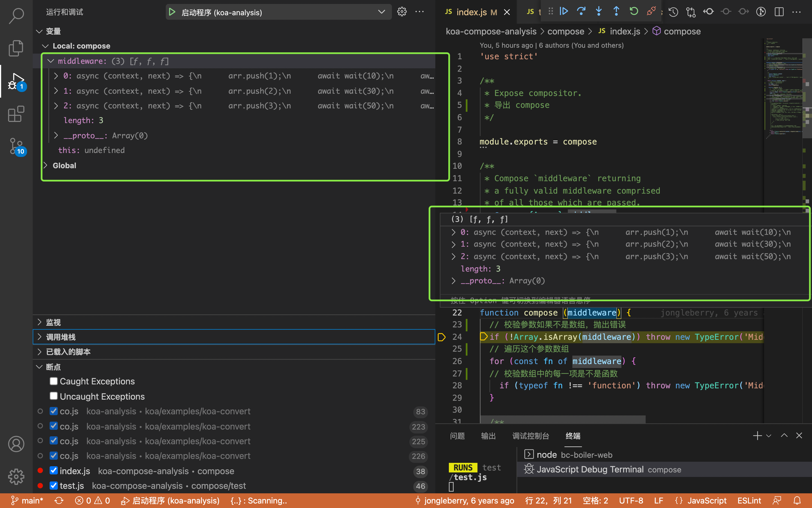Switch to the 调试控制台 debug console tab
The width and height of the screenshot is (812, 508).
531,436
